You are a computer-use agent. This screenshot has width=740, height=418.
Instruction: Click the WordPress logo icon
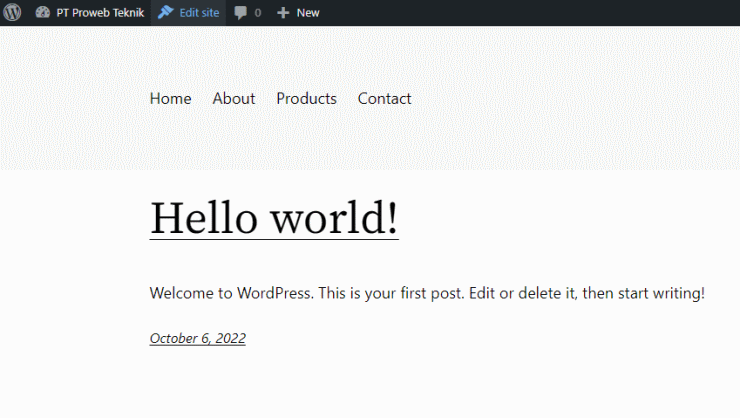(x=13, y=12)
